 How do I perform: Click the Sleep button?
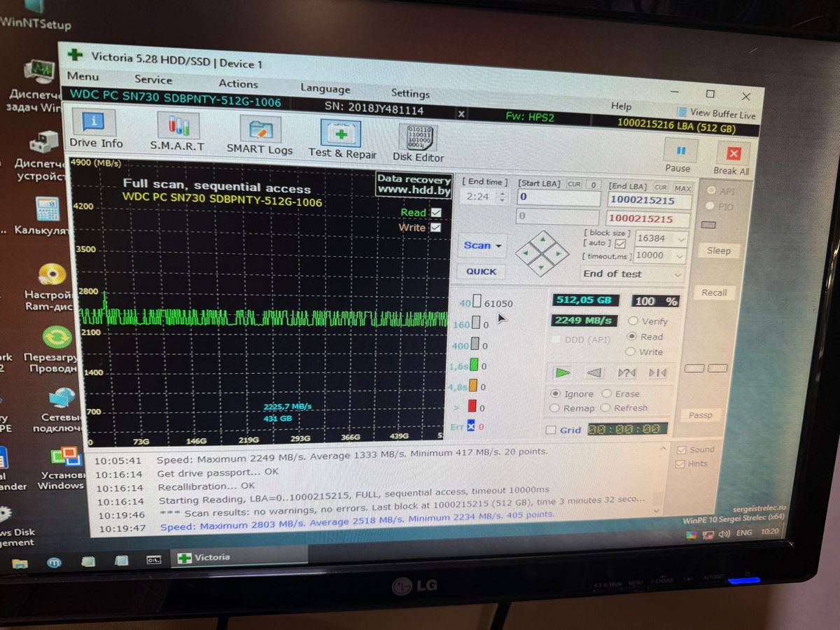(718, 251)
